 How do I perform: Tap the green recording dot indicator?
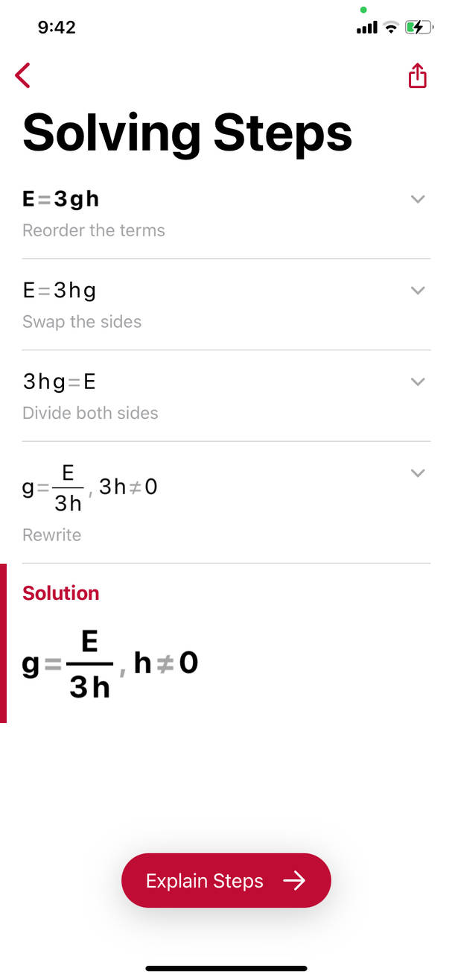pos(363,9)
